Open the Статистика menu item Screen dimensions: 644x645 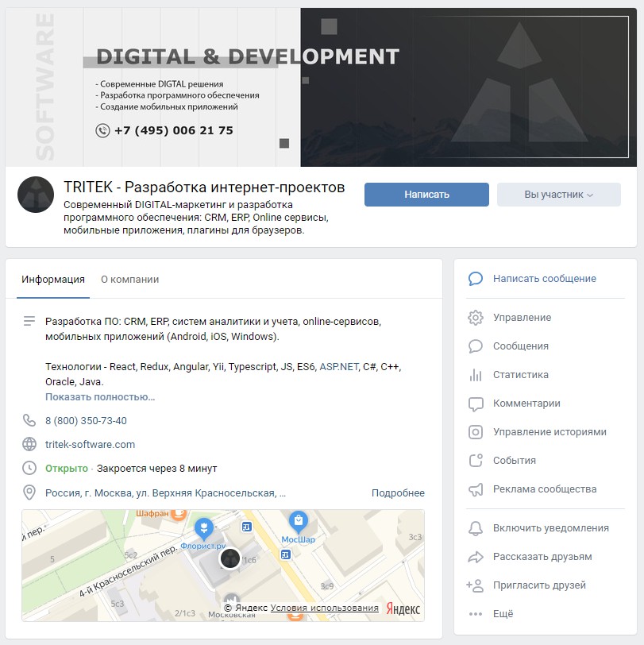point(521,375)
